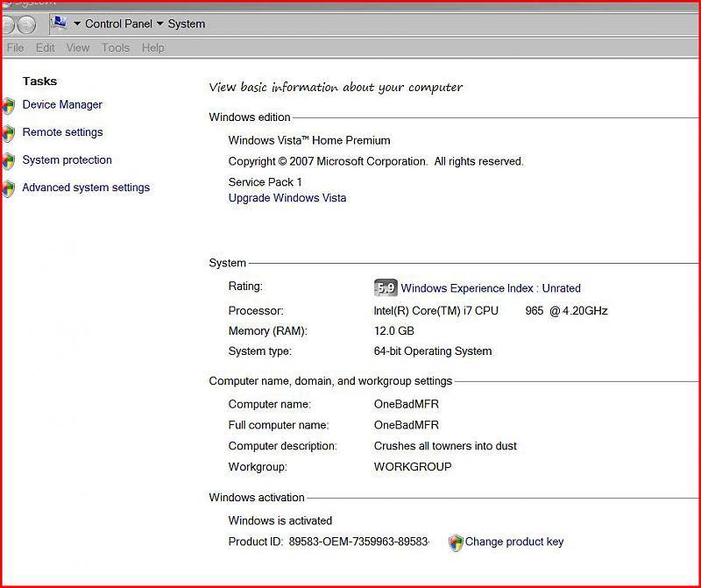Click the Product ID 89583-OEM-7359963-89583 text

point(329,542)
